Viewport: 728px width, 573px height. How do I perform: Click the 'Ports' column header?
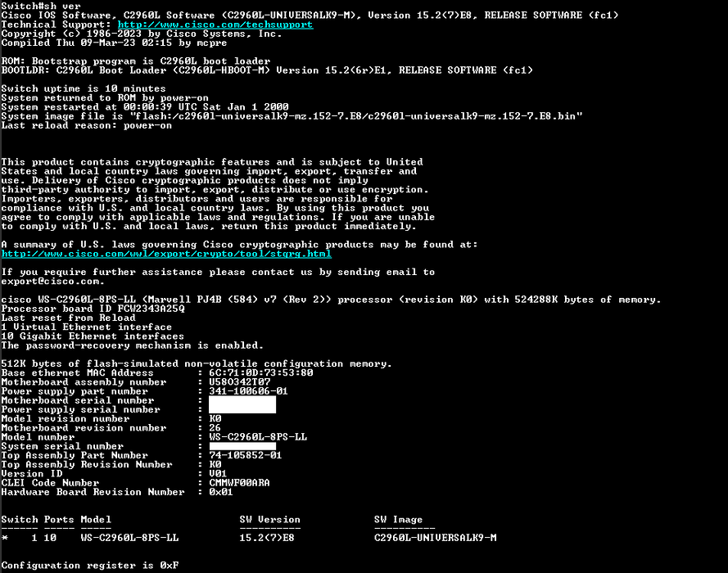click(59, 520)
